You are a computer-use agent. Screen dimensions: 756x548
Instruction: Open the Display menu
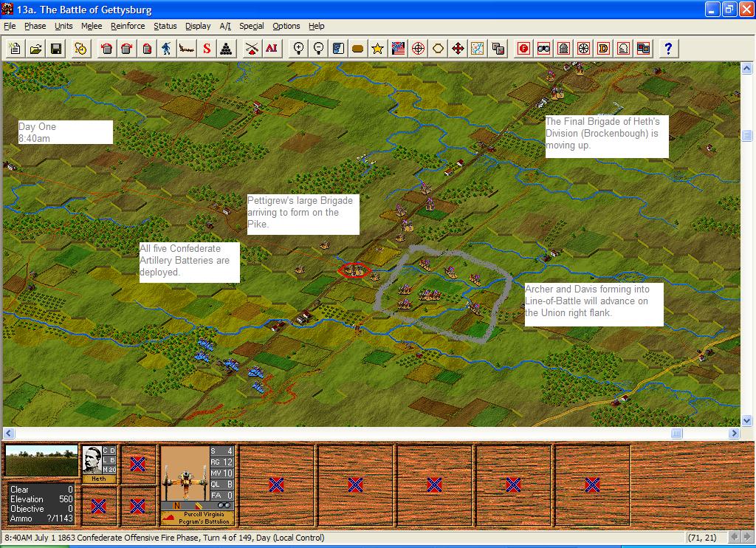coord(198,26)
